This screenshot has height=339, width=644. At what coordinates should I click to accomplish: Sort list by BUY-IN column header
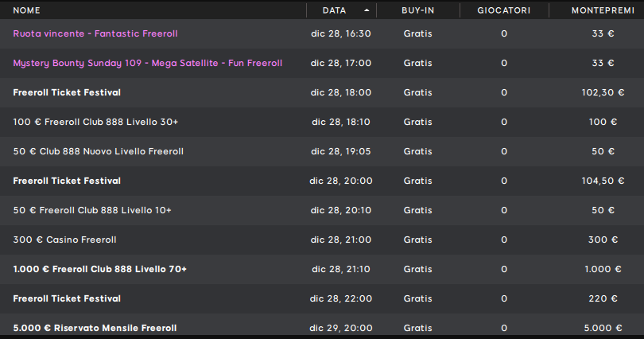(417, 10)
